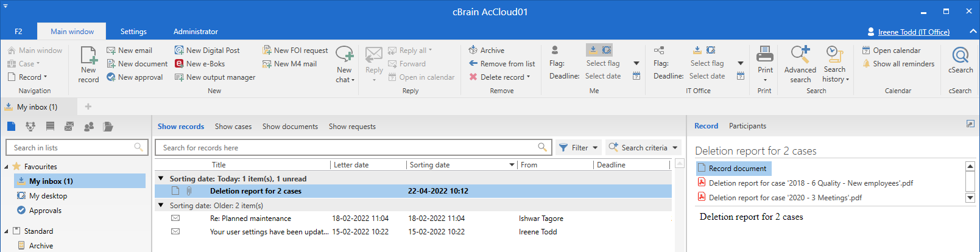Screen dimensions: 980x252
Task: Switch to Show cases view
Action: [x=233, y=127]
